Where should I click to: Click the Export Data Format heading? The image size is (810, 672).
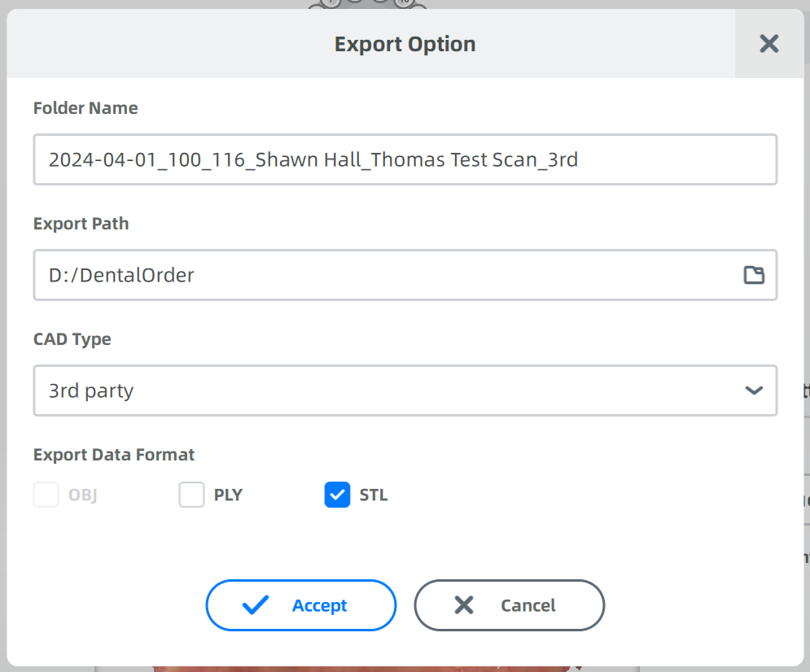pyautogui.click(x=114, y=455)
